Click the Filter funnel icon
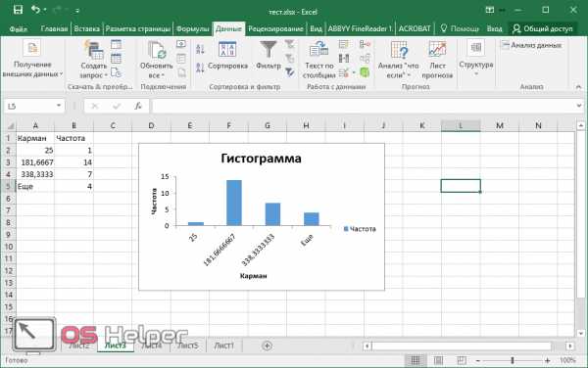 [269, 50]
